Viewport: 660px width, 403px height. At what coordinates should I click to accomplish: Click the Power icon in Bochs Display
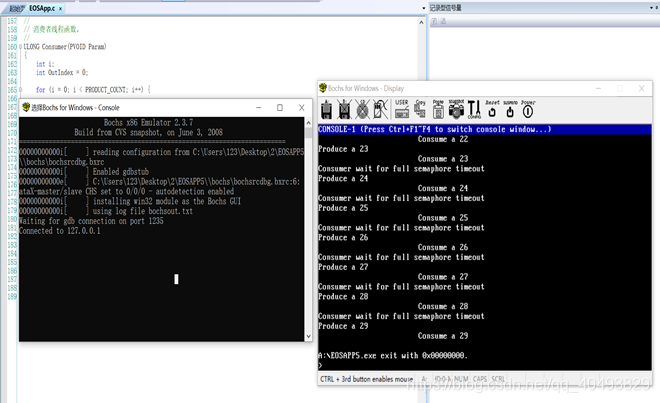pyautogui.click(x=528, y=109)
